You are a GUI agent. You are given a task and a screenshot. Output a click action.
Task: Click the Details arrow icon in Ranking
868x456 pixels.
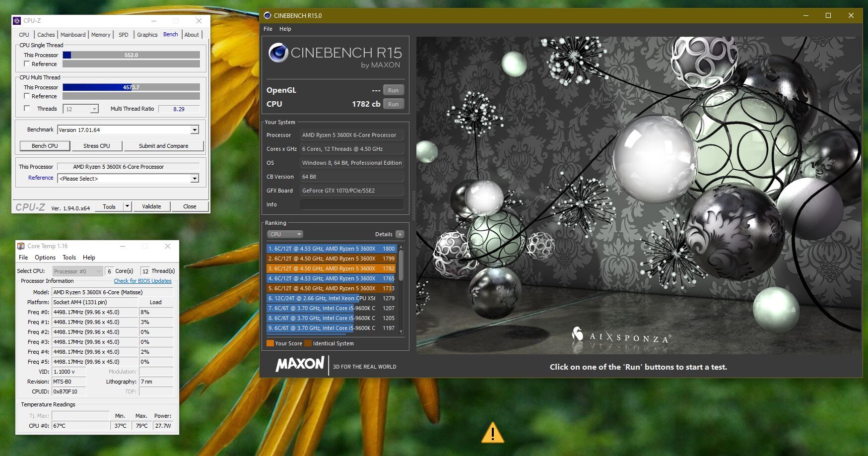point(400,234)
